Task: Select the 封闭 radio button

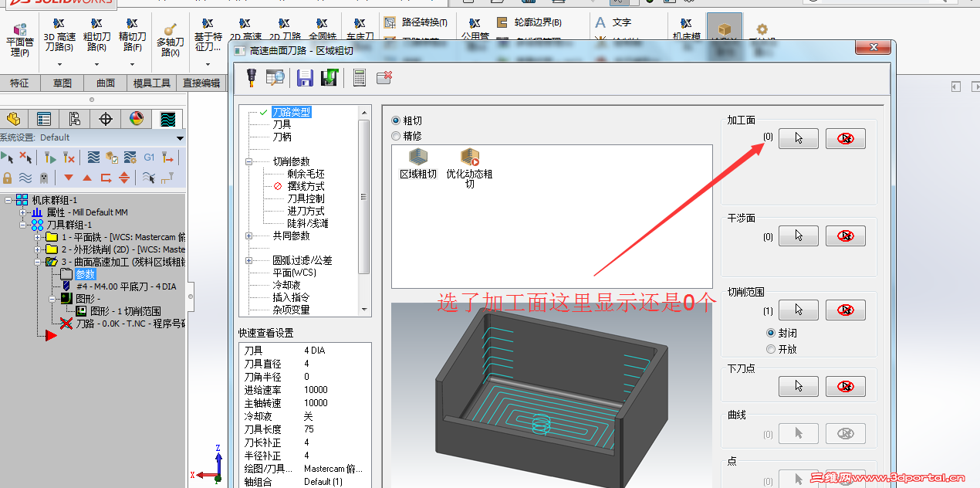Action: click(771, 333)
